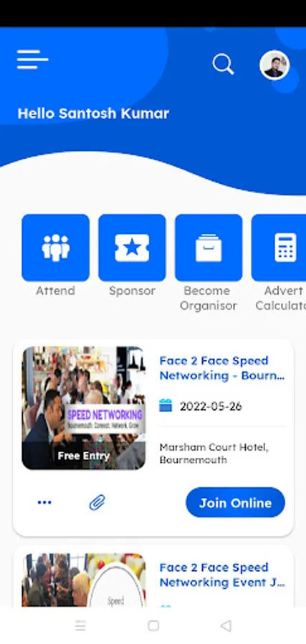Tap the Android back triangle button
The height and width of the screenshot is (644, 306).
click(226, 625)
